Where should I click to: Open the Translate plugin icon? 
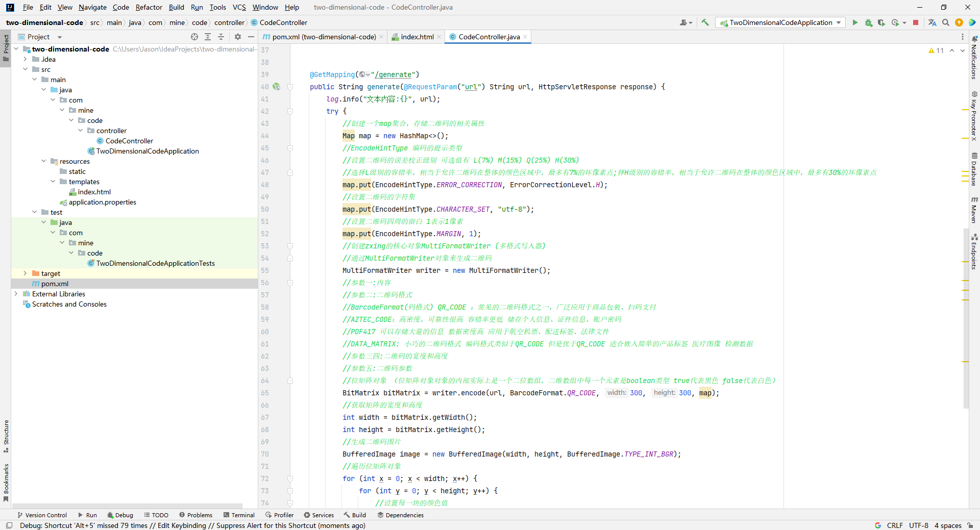pyautogui.click(x=932, y=22)
